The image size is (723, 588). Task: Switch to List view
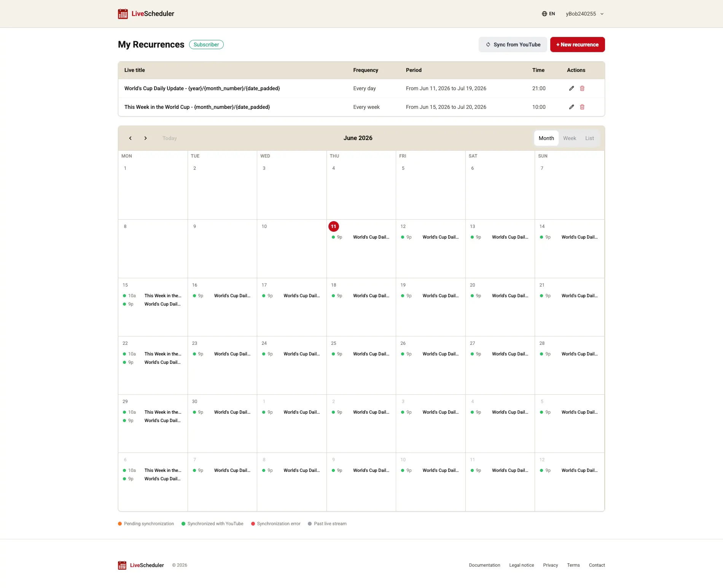[589, 138]
